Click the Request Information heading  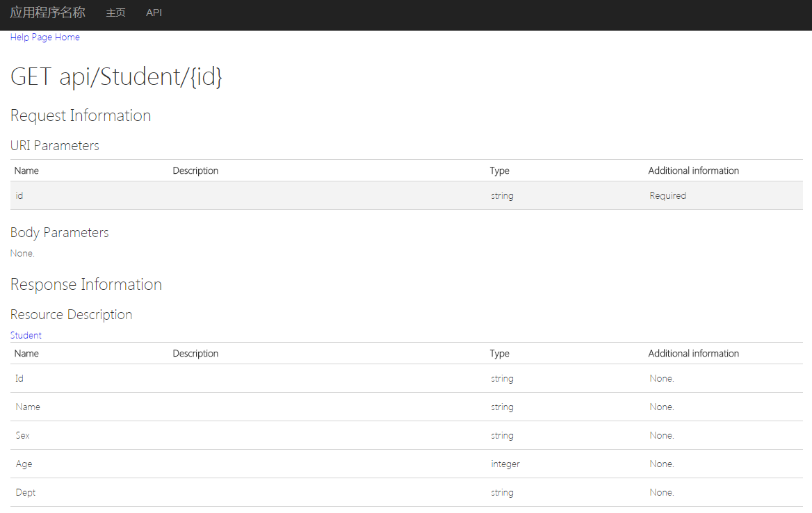[81, 116]
